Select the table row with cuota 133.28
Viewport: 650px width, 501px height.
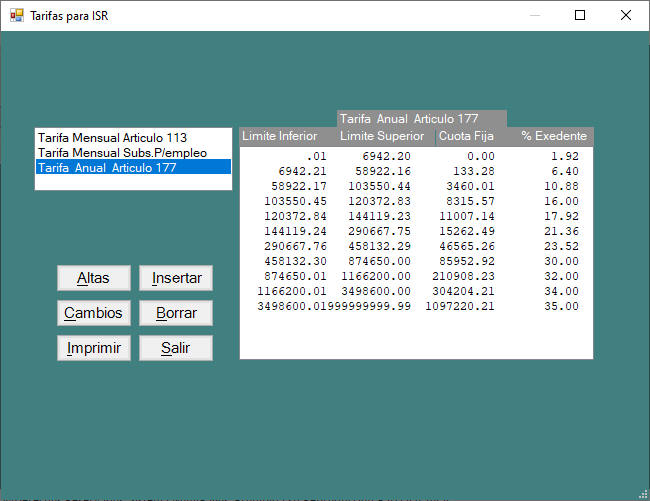(x=416, y=171)
